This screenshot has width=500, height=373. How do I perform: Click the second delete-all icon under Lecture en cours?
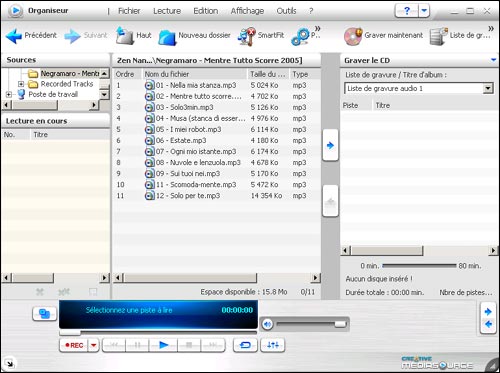pyautogui.click(x=64, y=292)
